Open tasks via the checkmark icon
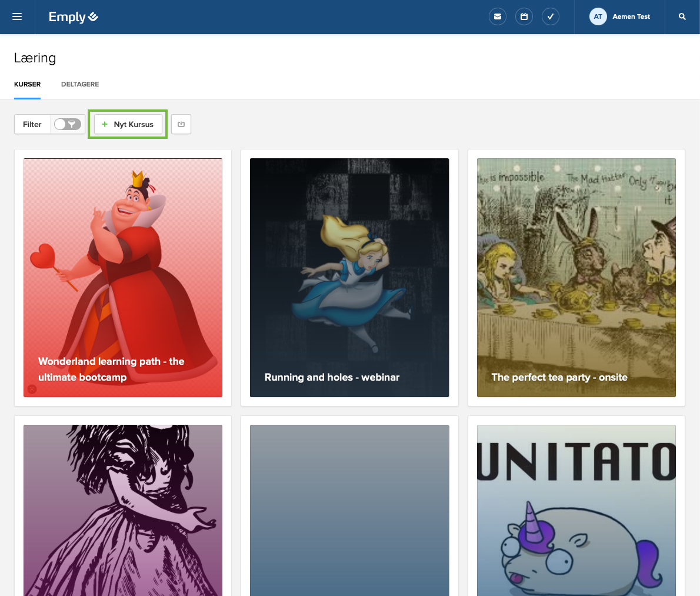This screenshot has width=700, height=596. point(550,16)
